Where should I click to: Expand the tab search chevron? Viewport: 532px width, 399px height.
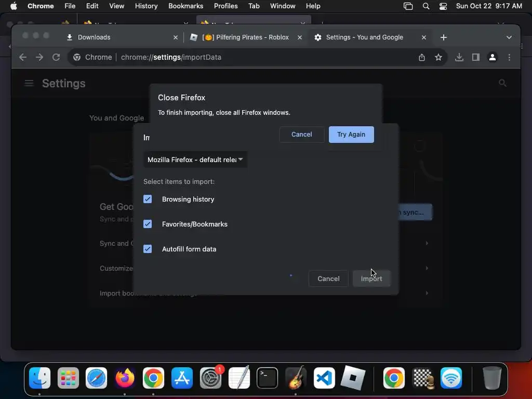click(x=509, y=37)
